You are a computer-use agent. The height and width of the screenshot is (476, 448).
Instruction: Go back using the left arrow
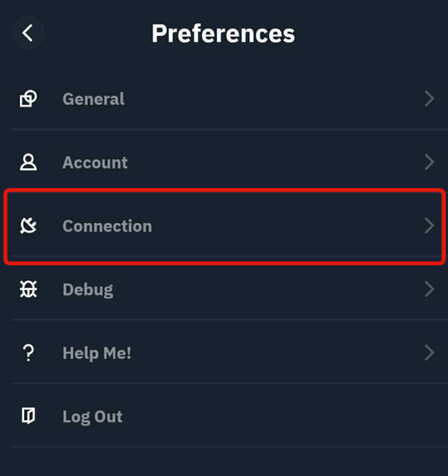[28, 33]
